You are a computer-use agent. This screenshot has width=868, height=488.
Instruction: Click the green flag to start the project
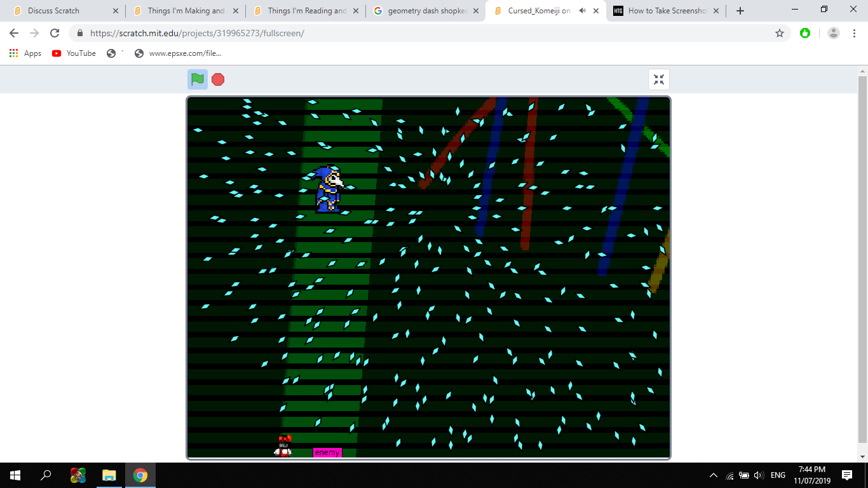click(198, 79)
